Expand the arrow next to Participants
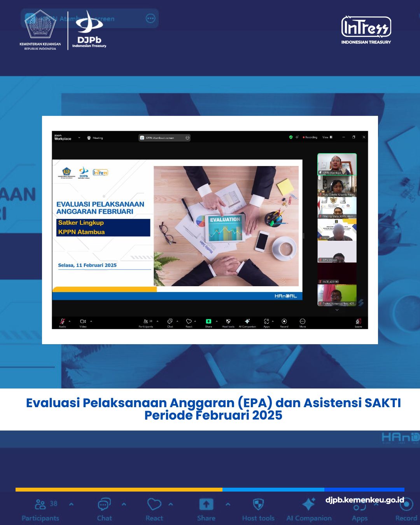420x525 pixels. coord(157,321)
